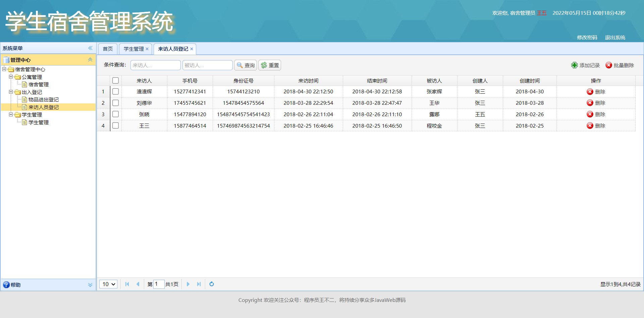The height and width of the screenshot is (318, 644).
Task: Open the page size dropdown showing 10
Action: (108, 284)
